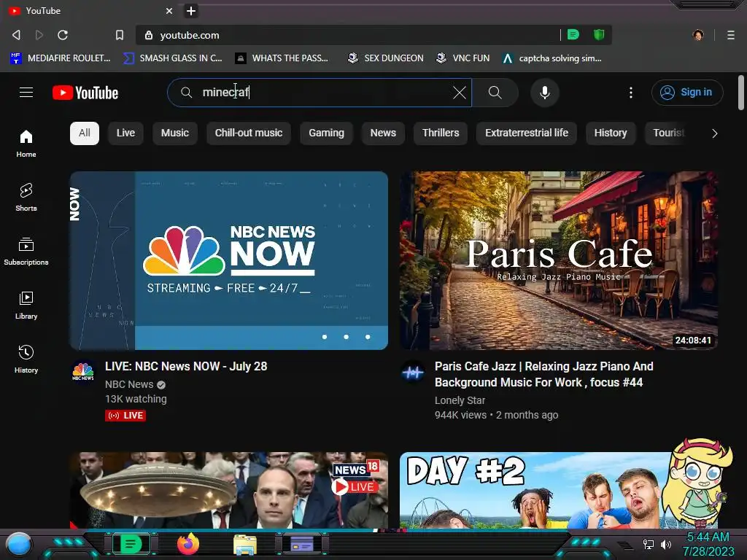The image size is (747, 560).
Task: Start voice search with the microphone
Action: (x=544, y=93)
